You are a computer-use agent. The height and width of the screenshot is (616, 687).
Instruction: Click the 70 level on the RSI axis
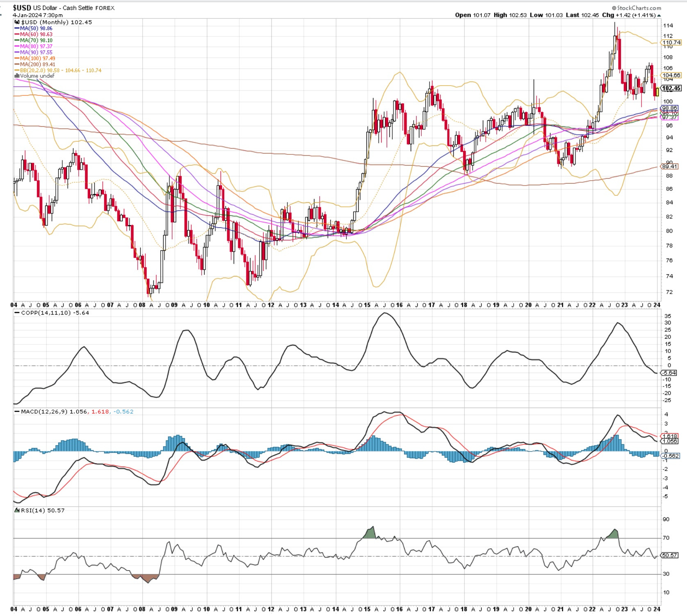[x=666, y=538]
